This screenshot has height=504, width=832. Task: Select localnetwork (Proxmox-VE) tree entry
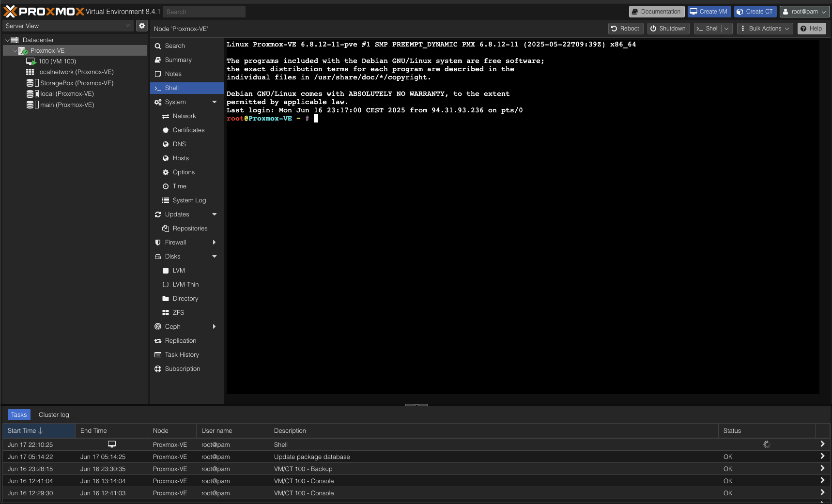76,72
